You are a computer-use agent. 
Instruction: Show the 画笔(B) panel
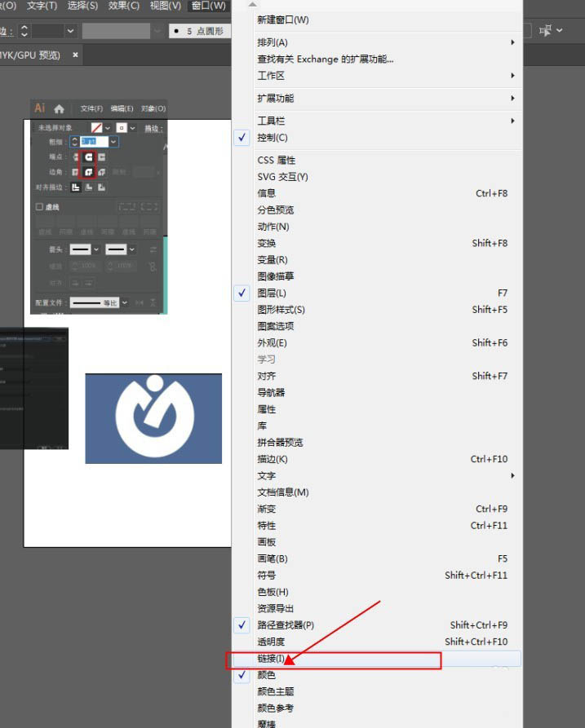(377, 558)
